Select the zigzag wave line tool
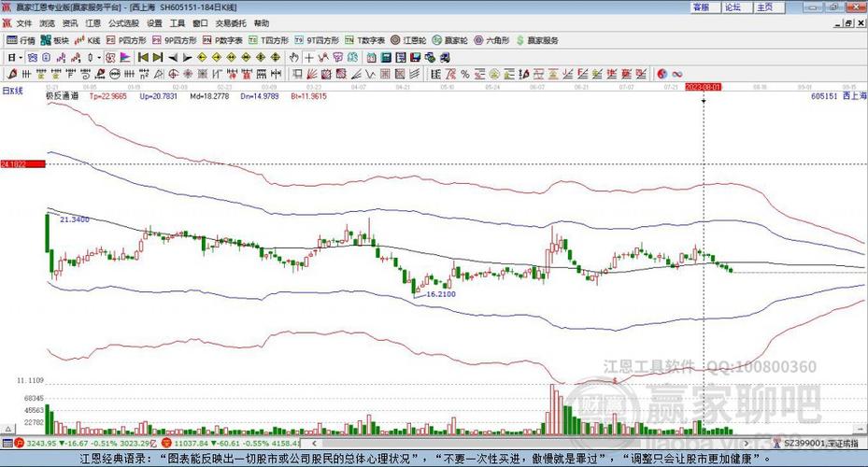This screenshot has width=868, height=467. click(370, 74)
